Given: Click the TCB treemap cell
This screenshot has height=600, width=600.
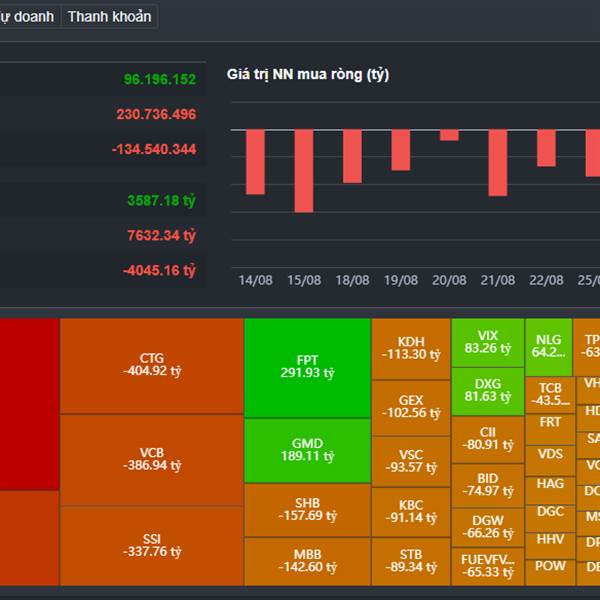Looking at the screenshot, I should click(550, 395).
